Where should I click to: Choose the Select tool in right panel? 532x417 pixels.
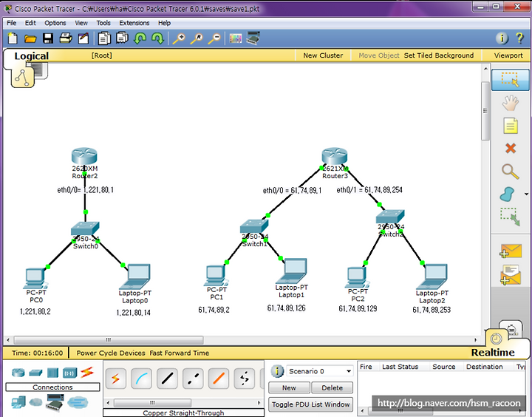pos(510,80)
